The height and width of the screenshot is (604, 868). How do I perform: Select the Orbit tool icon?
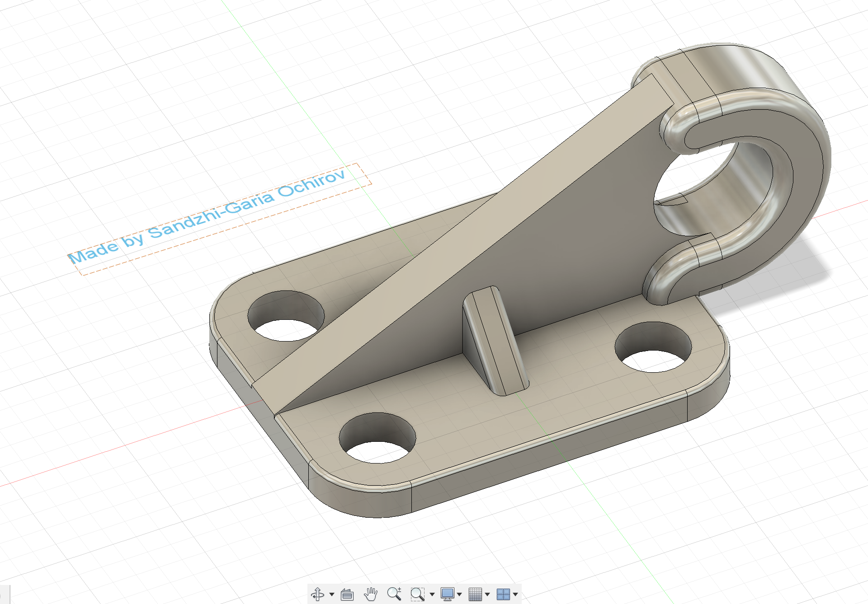pos(317,594)
